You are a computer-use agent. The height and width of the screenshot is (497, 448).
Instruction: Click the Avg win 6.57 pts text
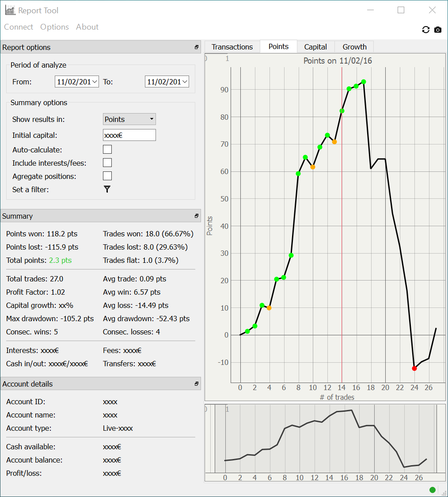[132, 292]
